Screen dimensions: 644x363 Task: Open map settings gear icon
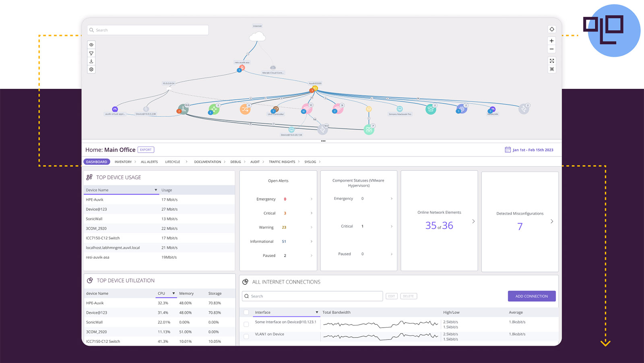click(91, 69)
